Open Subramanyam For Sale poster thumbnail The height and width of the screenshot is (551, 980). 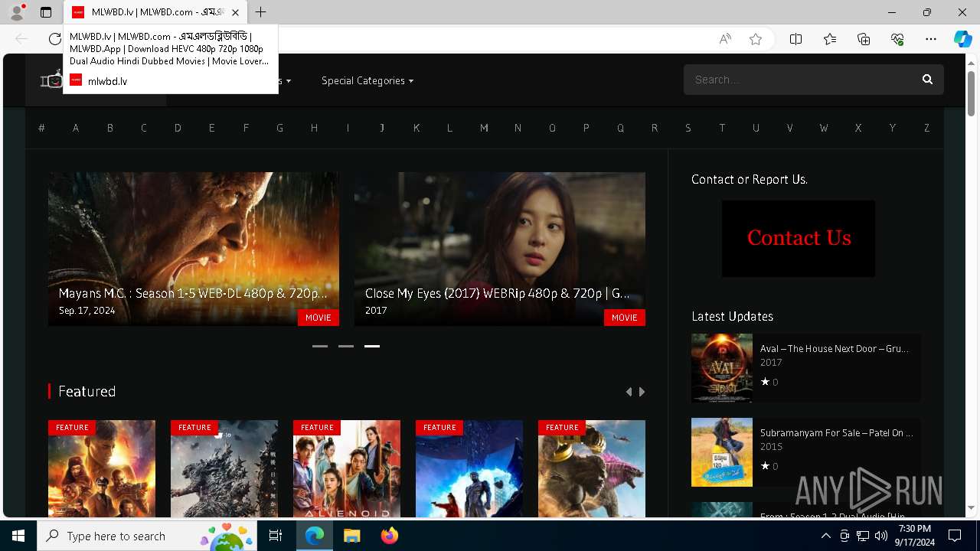click(722, 452)
